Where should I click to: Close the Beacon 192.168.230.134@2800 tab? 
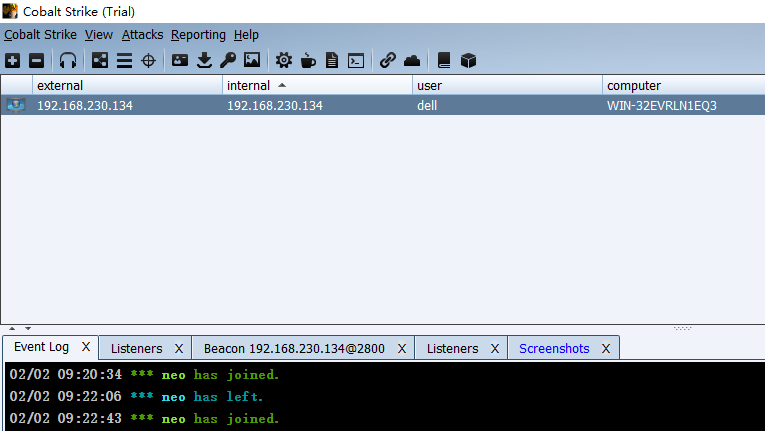click(402, 349)
